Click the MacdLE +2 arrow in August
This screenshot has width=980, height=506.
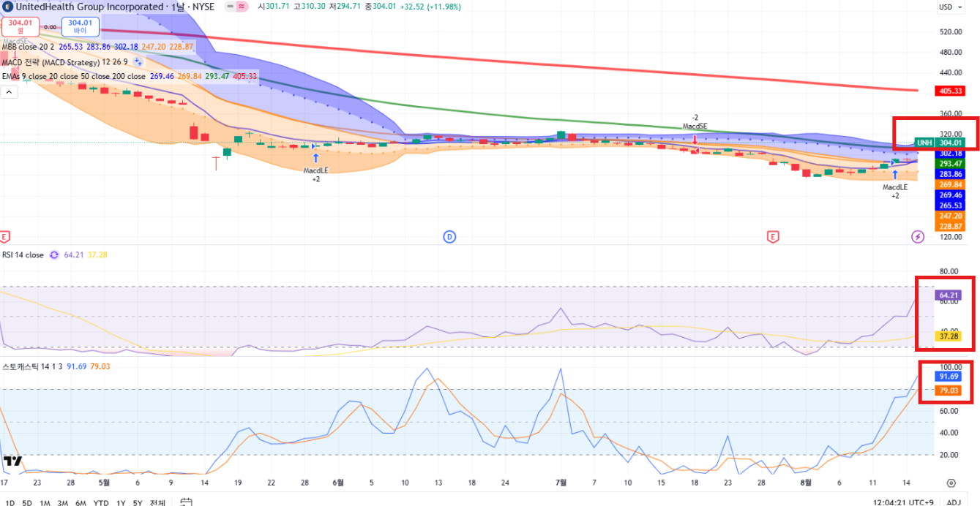pyautogui.click(x=894, y=175)
